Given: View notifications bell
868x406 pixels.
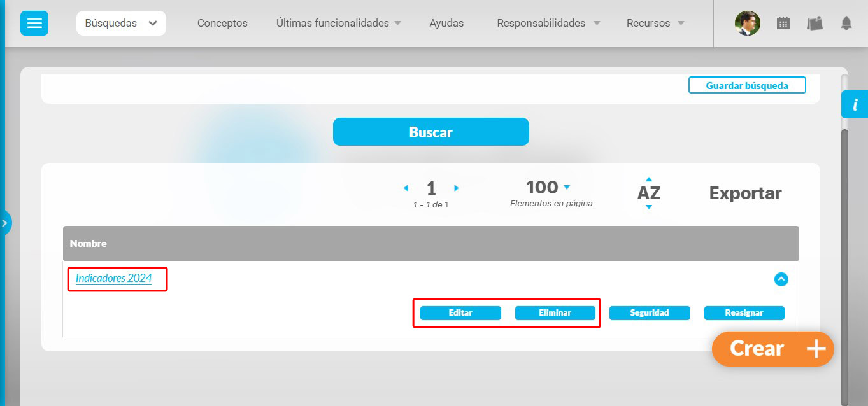Looking at the screenshot, I should click(846, 24).
